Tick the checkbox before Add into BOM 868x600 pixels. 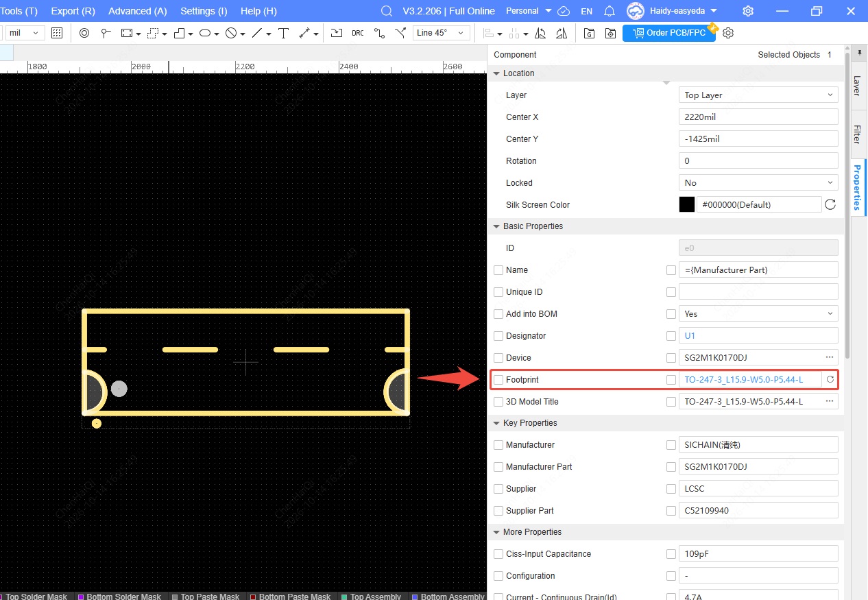(x=498, y=314)
